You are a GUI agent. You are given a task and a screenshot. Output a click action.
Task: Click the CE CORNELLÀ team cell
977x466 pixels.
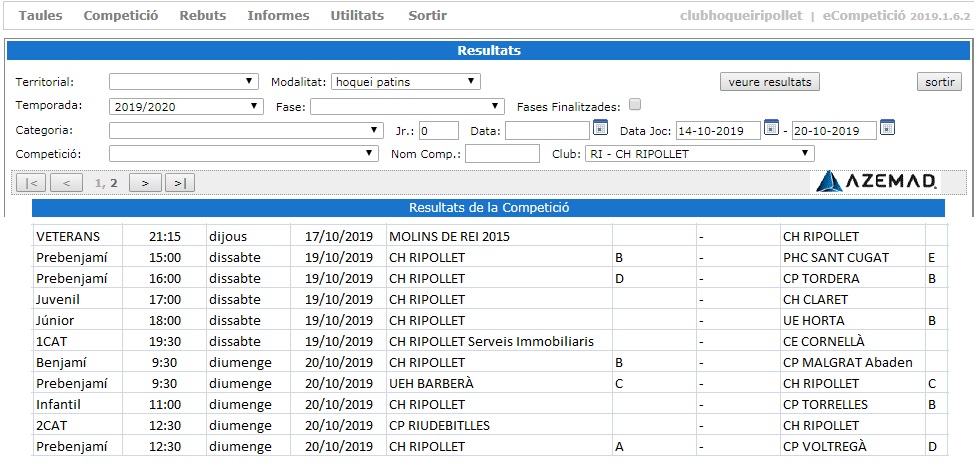click(852, 341)
